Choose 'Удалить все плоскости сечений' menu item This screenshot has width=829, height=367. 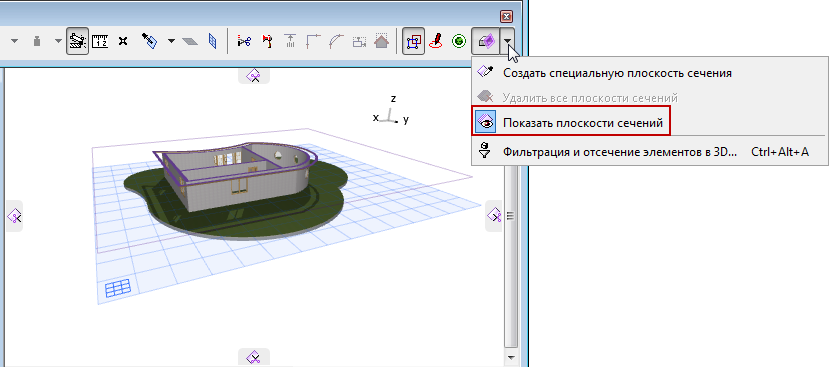(x=590, y=98)
